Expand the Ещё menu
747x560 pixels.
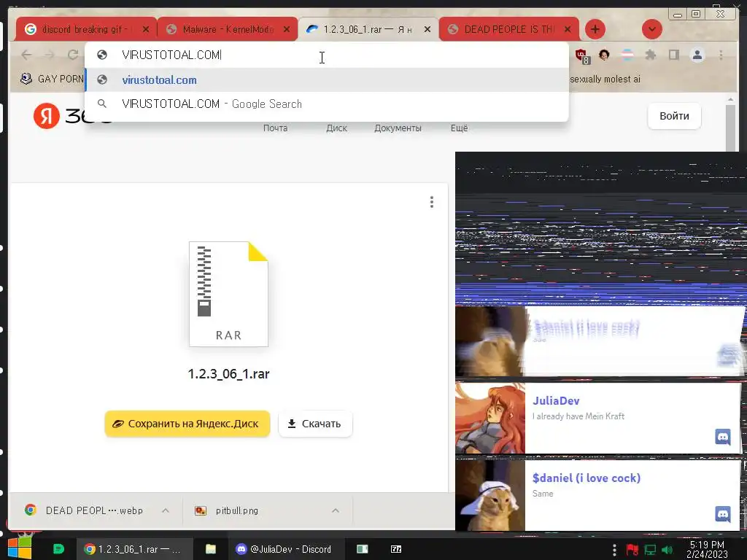(x=460, y=128)
